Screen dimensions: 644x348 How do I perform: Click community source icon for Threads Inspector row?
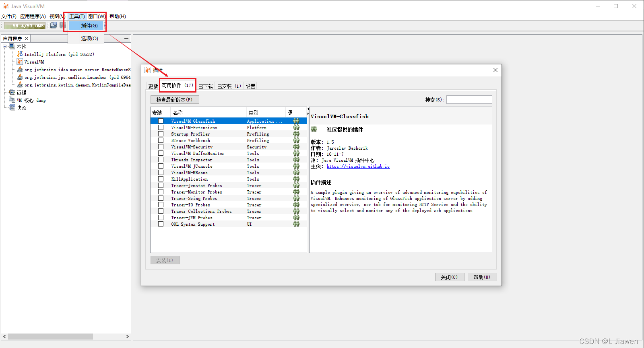pyautogui.click(x=296, y=159)
